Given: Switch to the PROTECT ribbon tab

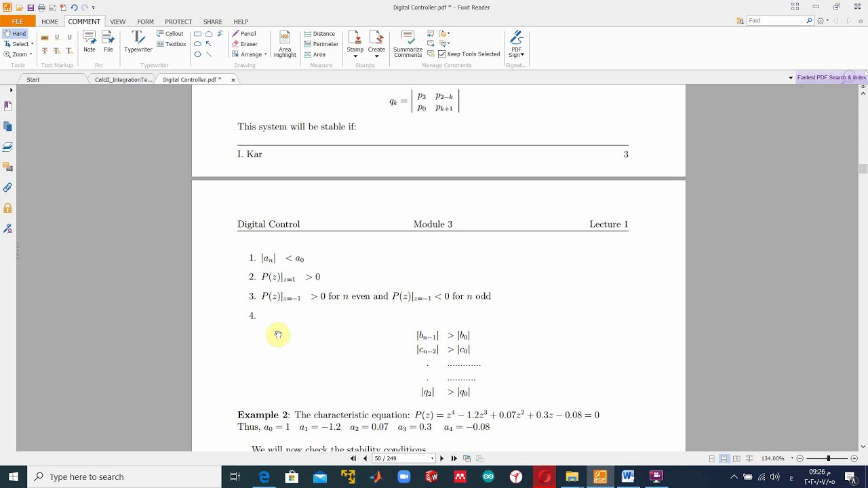Looking at the screenshot, I should click(x=178, y=21).
